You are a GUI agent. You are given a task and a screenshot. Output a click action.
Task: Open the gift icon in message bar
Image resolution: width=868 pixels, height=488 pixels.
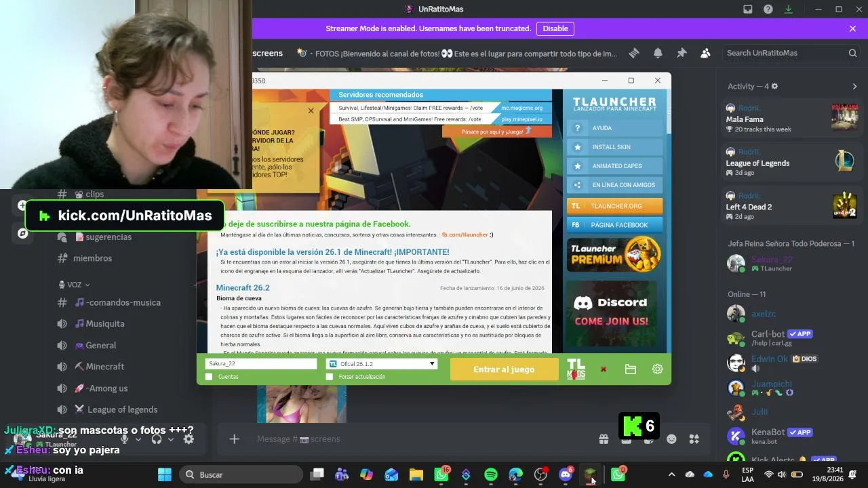(604, 439)
